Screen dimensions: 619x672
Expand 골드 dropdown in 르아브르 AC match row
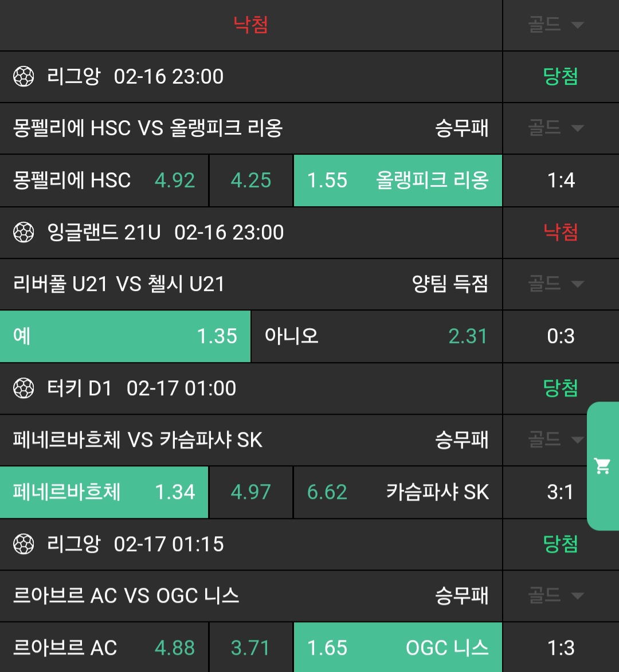[x=555, y=596]
